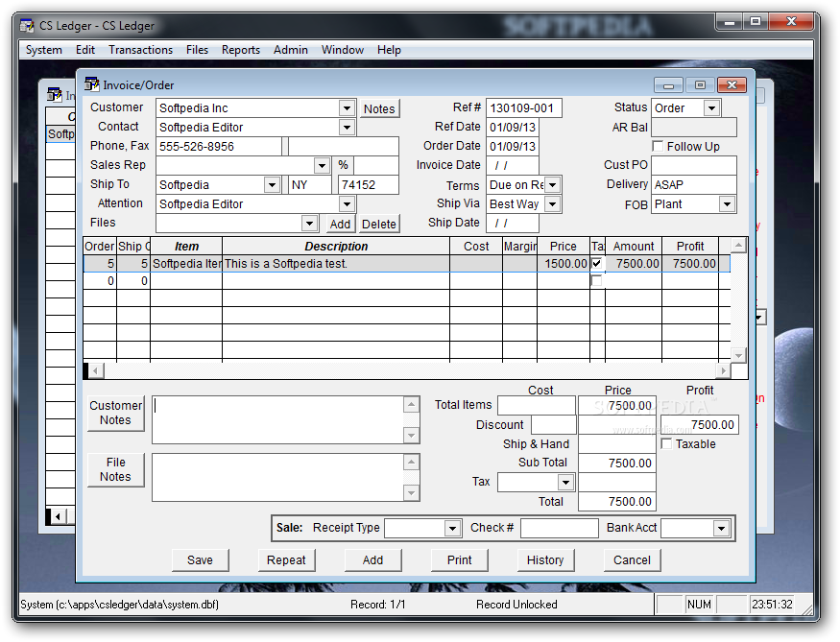
Task: Click the ZIP code field 74152
Action: coord(369,184)
